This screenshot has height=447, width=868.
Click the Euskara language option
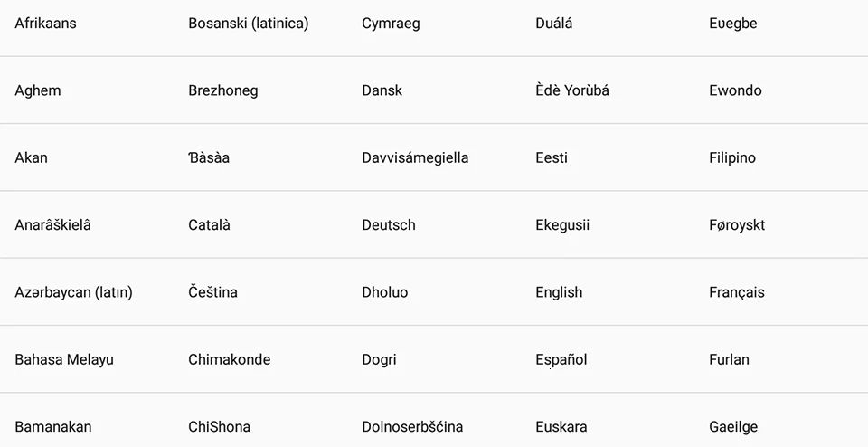(561, 426)
